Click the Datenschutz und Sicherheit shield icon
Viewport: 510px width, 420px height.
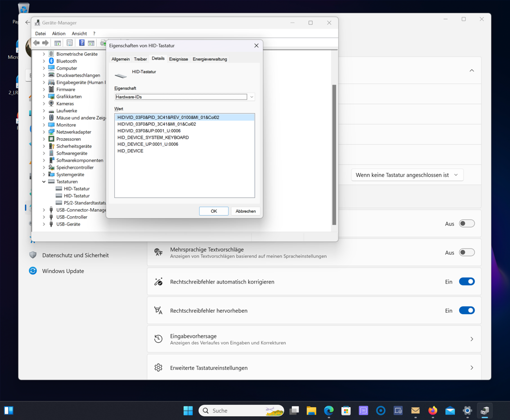pyautogui.click(x=33, y=255)
